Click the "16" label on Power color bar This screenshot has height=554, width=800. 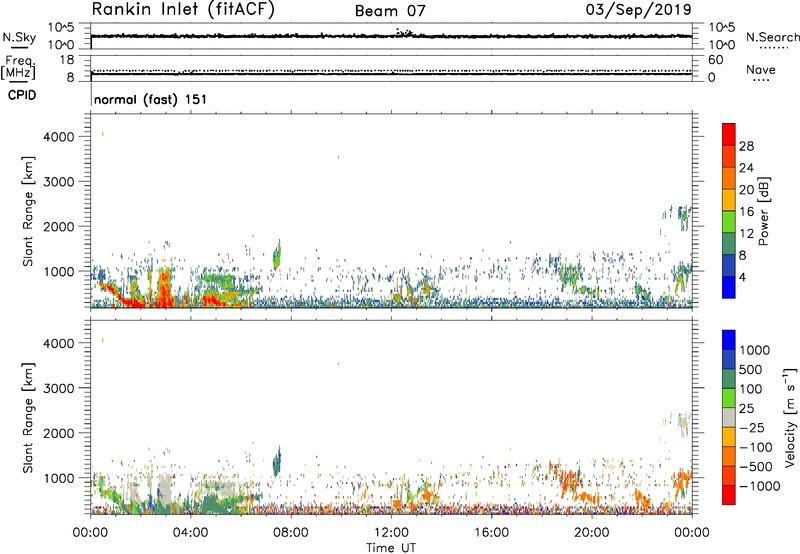(746, 212)
